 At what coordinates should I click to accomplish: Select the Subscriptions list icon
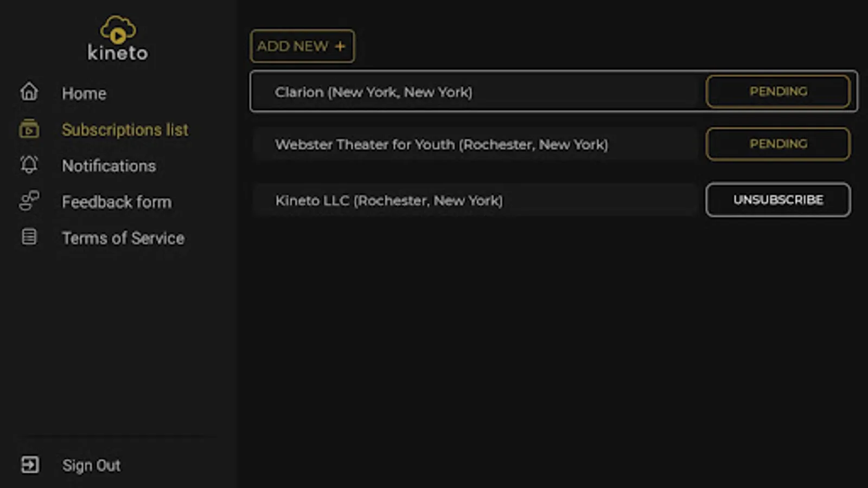click(x=29, y=129)
